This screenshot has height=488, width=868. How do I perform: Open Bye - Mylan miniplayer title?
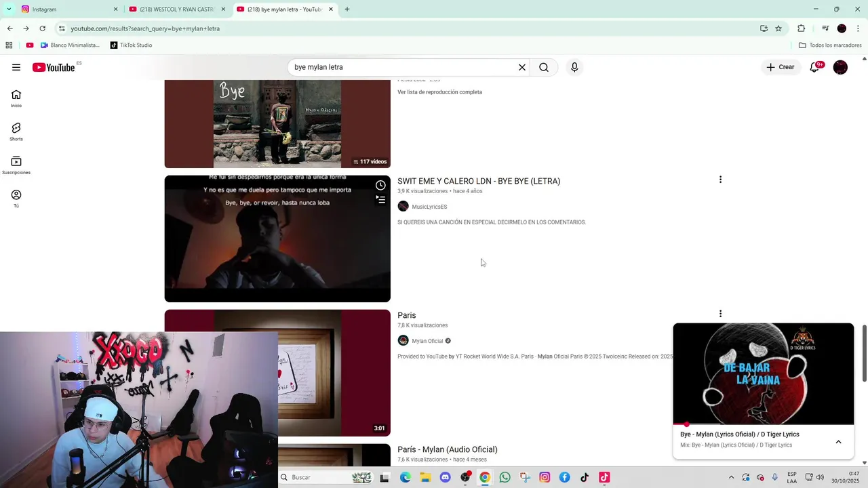pyautogui.click(x=740, y=434)
